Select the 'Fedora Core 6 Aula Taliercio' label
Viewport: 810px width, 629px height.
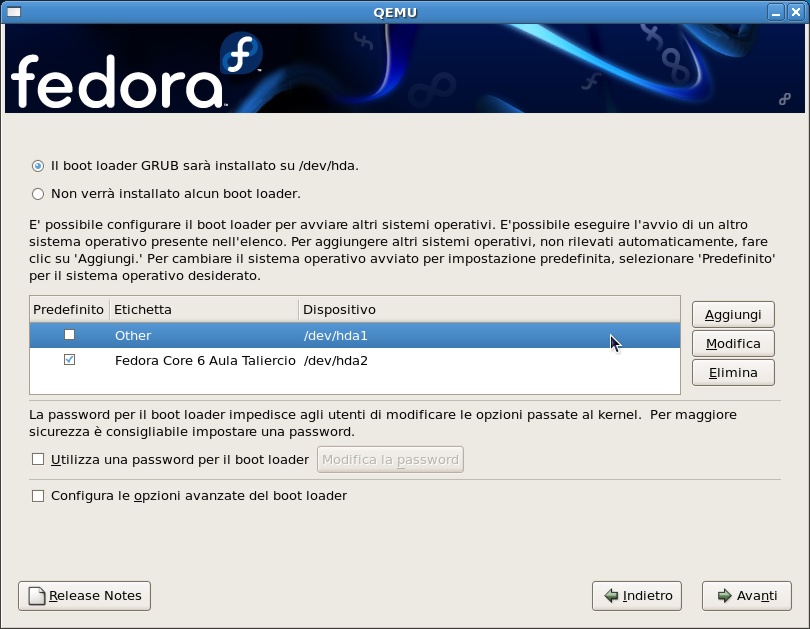point(205,360)
